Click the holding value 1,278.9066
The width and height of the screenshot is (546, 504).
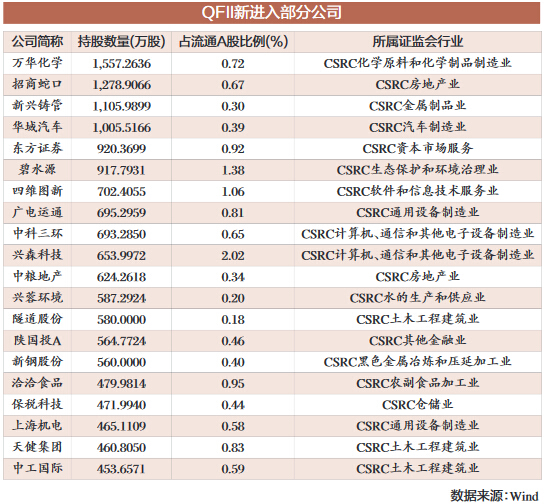click(121, 85)
